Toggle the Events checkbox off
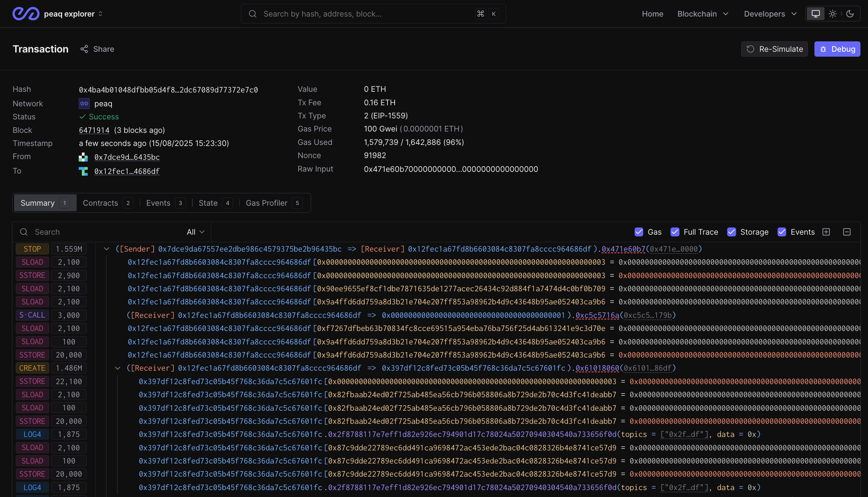The width and height of the screenshot is (868, 497). pyautogui.click(x=782, y=232)
